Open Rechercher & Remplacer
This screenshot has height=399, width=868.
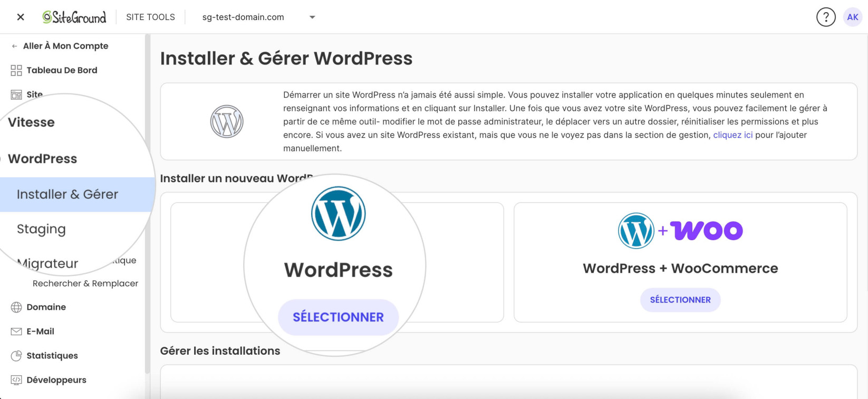coord(85,283)
